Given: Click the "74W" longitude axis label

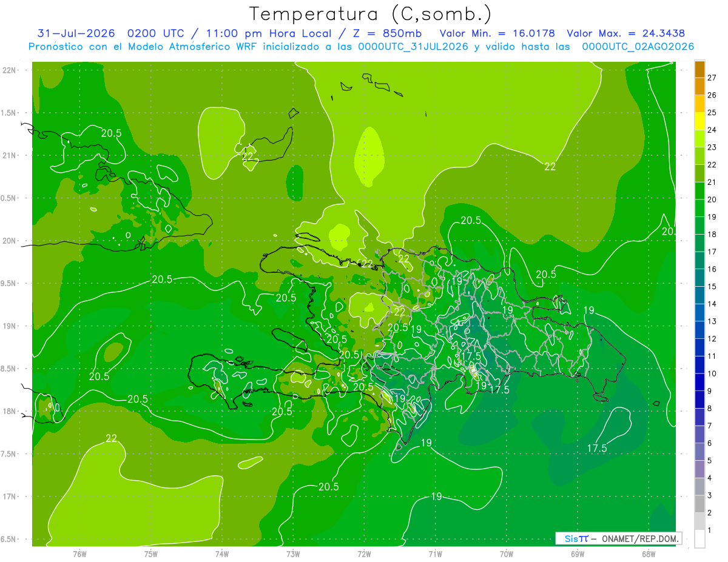Looking at the screenshot, I should [x=221, y=554].
